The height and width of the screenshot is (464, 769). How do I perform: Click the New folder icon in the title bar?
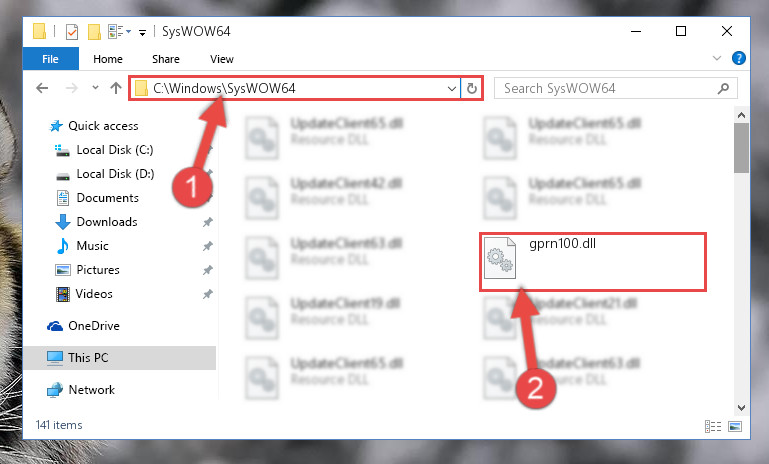coord(94,32)
